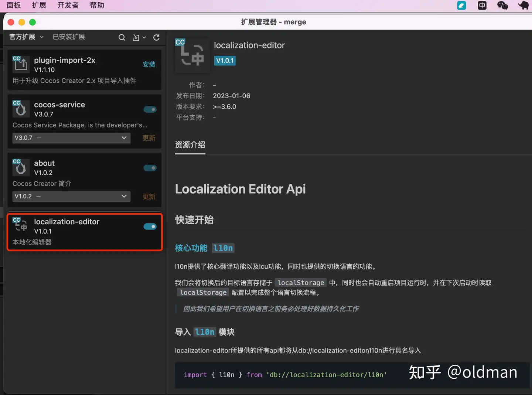Click the V1.1.10 version under plugin-import-2x

[x=44, y=70]
